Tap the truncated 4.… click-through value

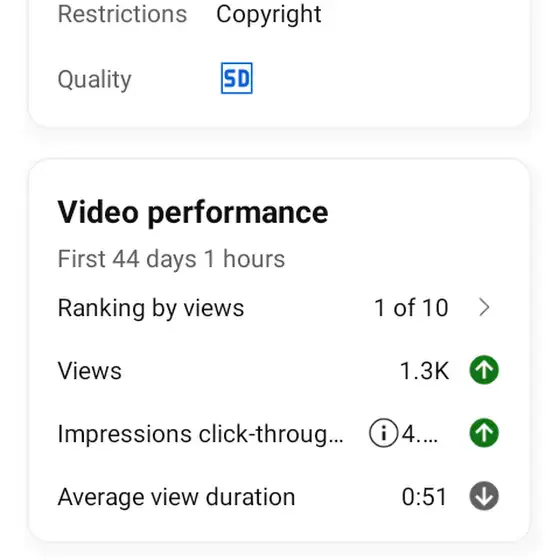coord(420,434)
